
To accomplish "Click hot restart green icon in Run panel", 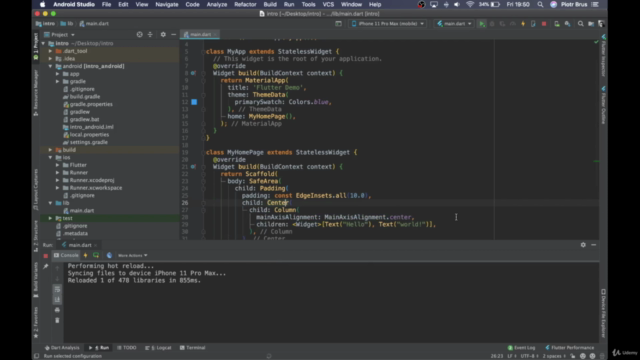I will 96,255.
